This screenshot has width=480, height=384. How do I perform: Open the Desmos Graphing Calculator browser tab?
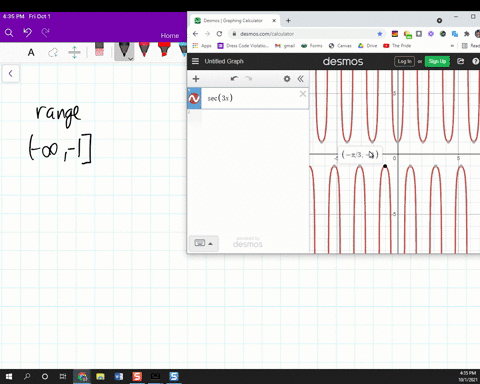233,21
